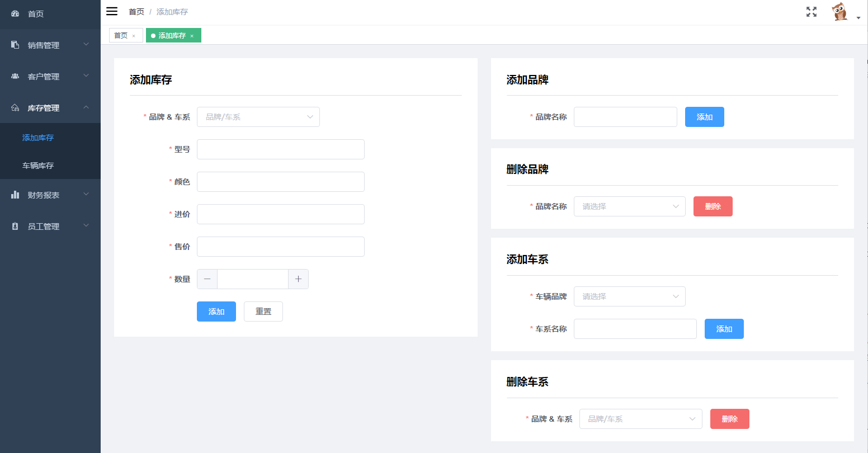868x453 pixels.
Task: Open the 请选择 dropdown under 删除品牌
Action: [629, 206]
